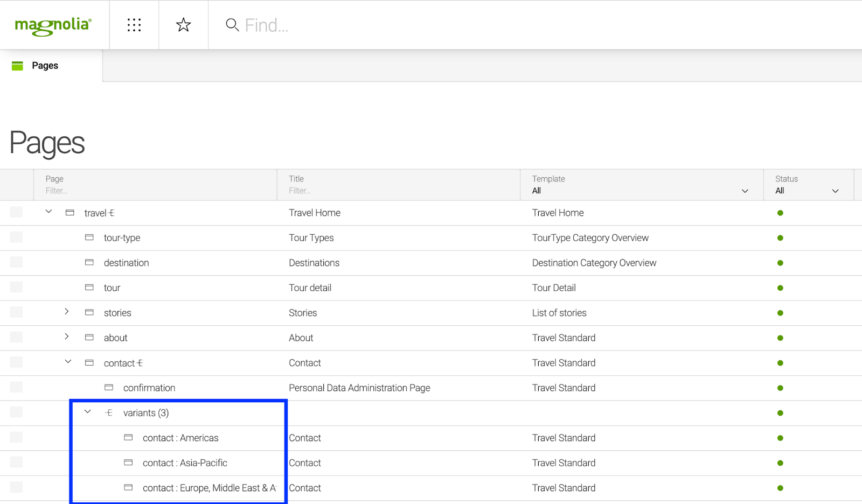Click the magnifying glass search icon
862x504 pixels.
232,25
